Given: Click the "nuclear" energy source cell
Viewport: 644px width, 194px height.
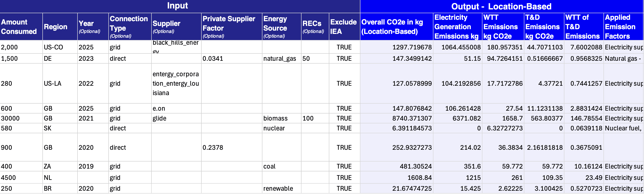Looking at the screenshot, I should pos(274,128).
